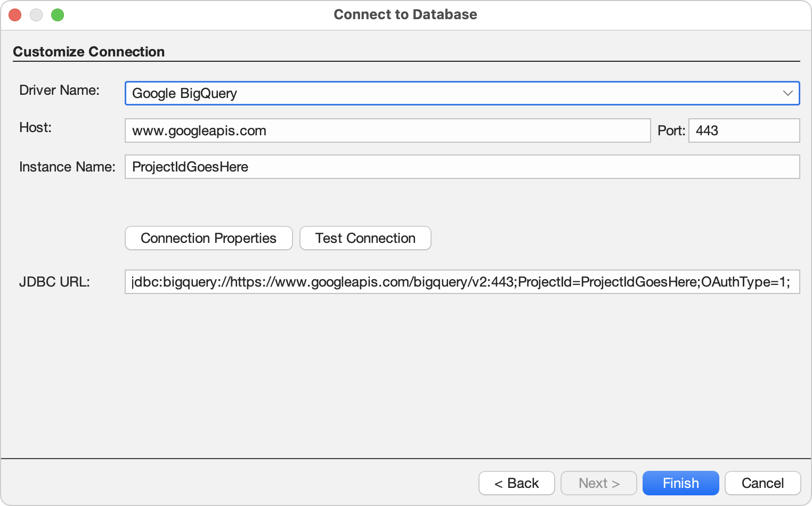
Task: Click Test Connection to verify settings
Action: click(x=365, y=238)
